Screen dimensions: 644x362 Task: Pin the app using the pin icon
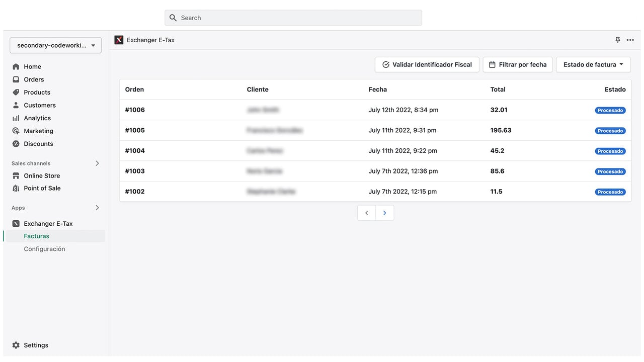coord(618,40)
